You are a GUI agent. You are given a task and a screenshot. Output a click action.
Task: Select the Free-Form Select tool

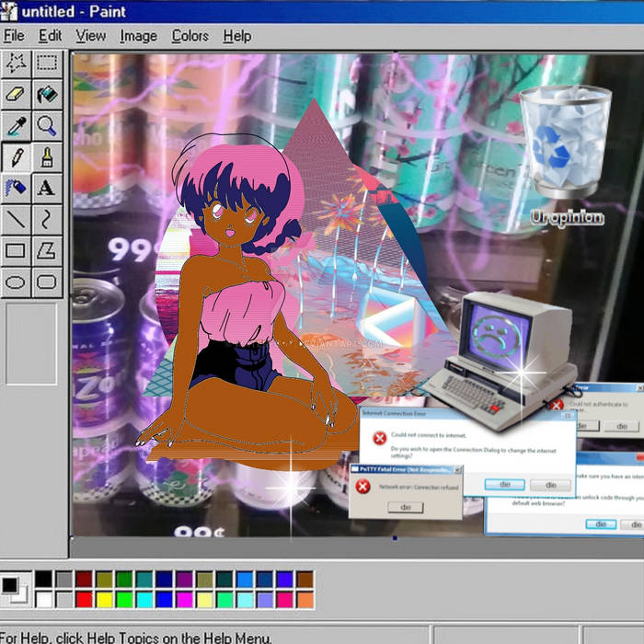16,63
